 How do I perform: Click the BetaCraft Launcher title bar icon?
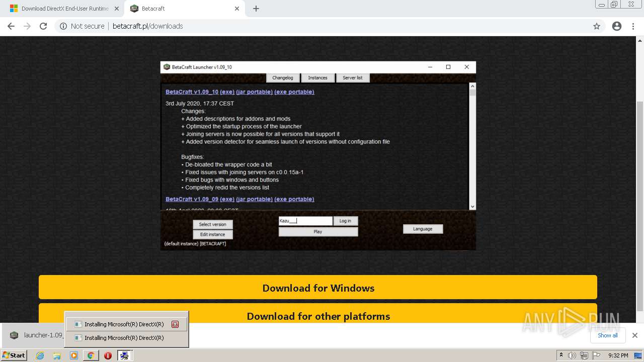(x=167, y=67)
